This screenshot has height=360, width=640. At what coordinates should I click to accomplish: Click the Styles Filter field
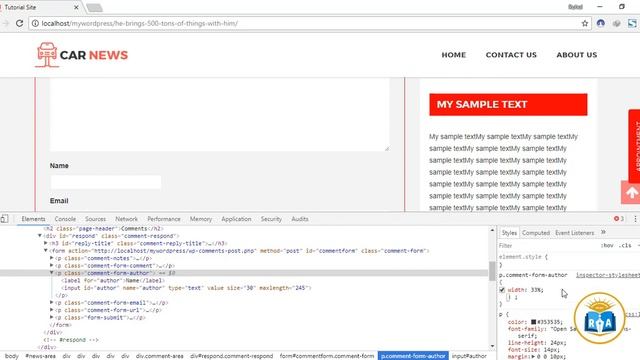click(x=547, y=245)
